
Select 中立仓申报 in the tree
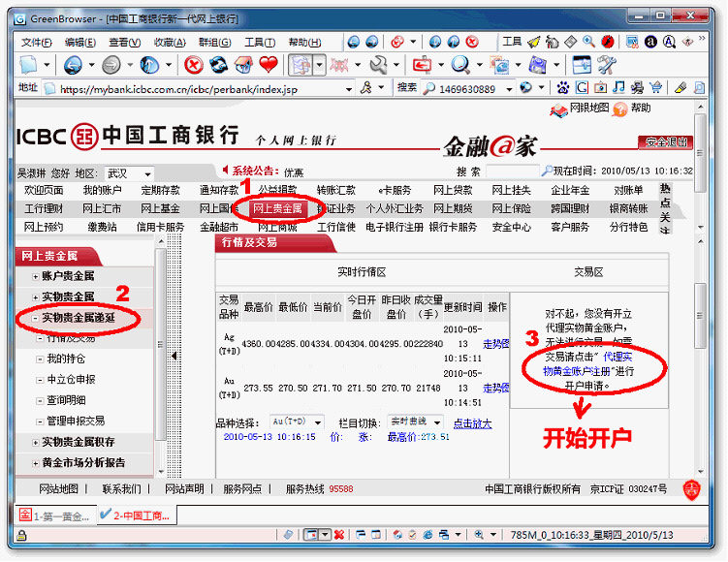point(71,380)
